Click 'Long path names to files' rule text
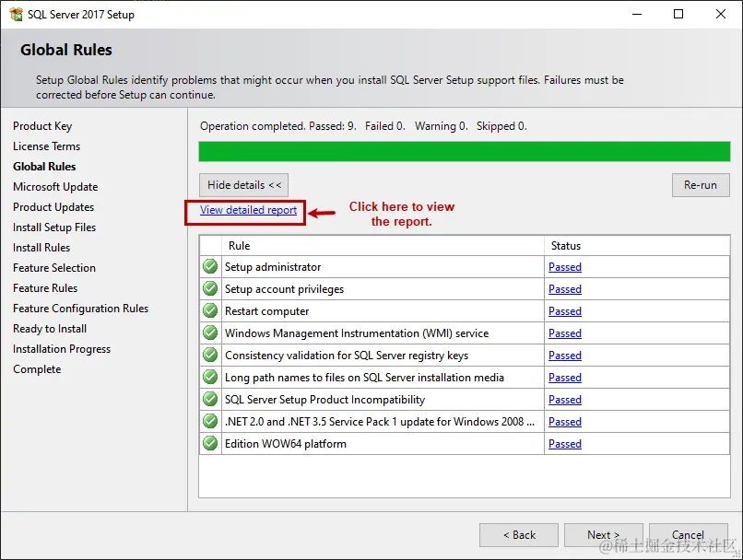743x560 pixels. point(364,378)
